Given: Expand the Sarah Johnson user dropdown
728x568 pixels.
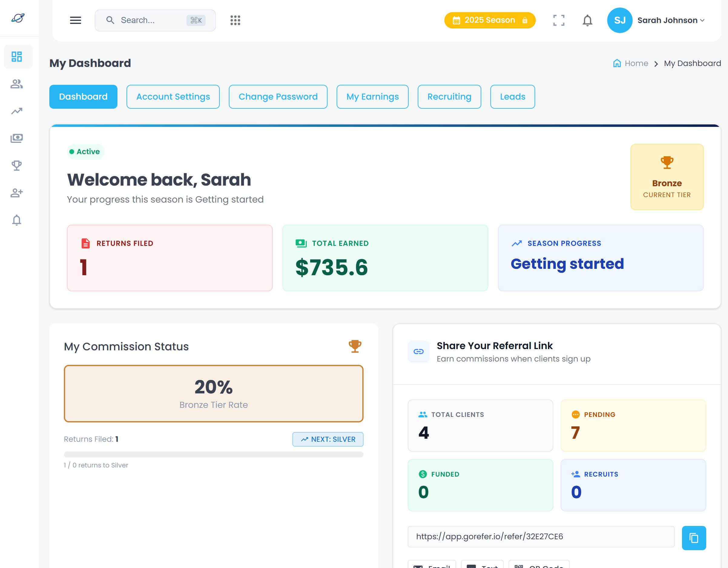Looking at the screenshot, I should tap(671, 20).
